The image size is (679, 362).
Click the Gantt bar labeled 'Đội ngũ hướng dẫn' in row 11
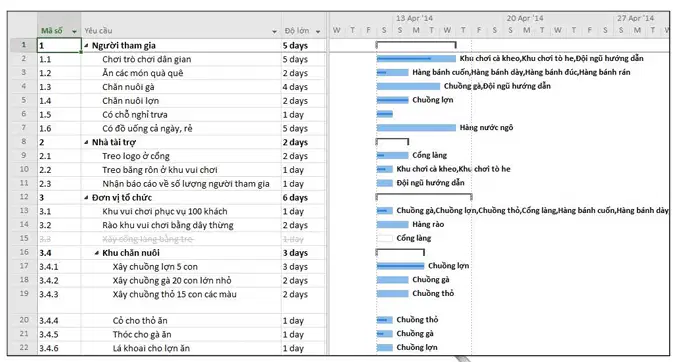(385, 183)
